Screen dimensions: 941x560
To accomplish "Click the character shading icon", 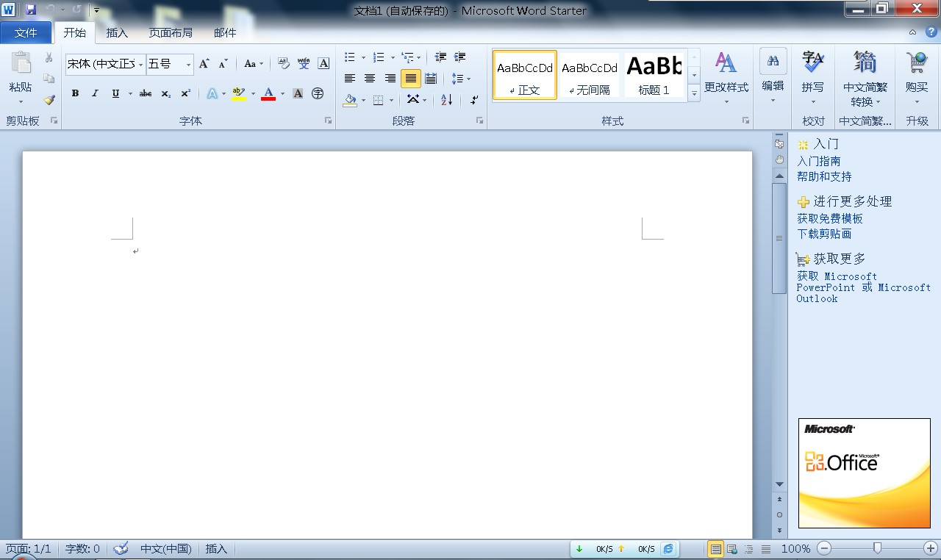I will tap(298, 93).
